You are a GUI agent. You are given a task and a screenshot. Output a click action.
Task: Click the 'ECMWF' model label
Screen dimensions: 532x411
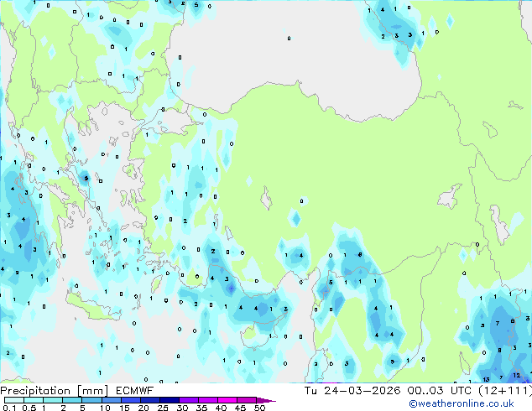[135, 391]
